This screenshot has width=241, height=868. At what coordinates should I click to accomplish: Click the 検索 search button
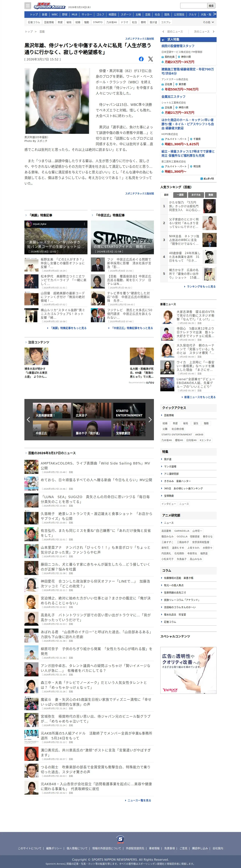(211, 6)
